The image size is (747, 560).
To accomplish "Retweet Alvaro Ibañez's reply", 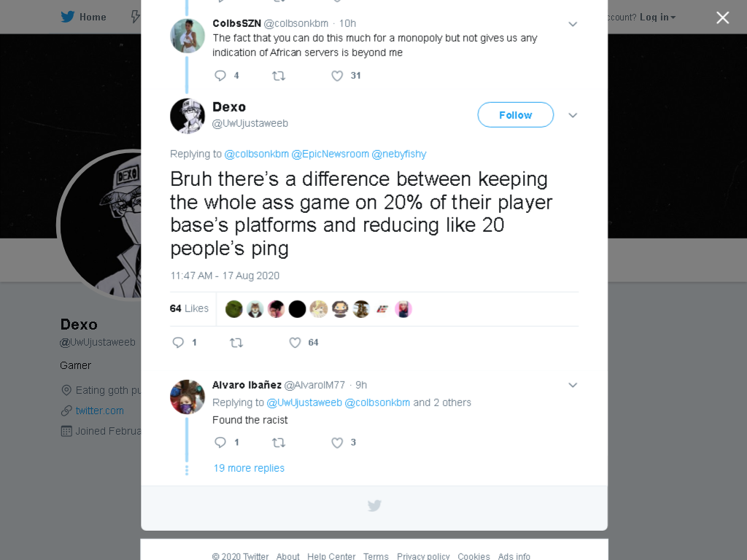I will [279, 443].
